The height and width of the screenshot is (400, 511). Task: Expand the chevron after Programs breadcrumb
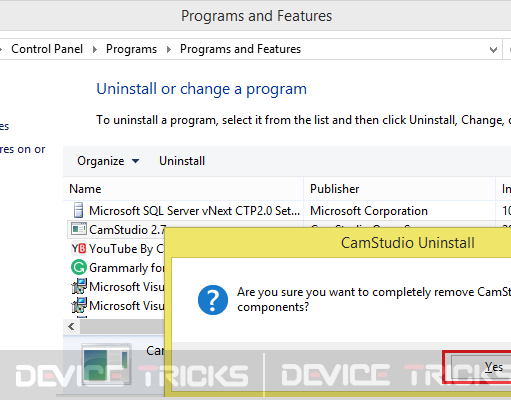[169, 50]
